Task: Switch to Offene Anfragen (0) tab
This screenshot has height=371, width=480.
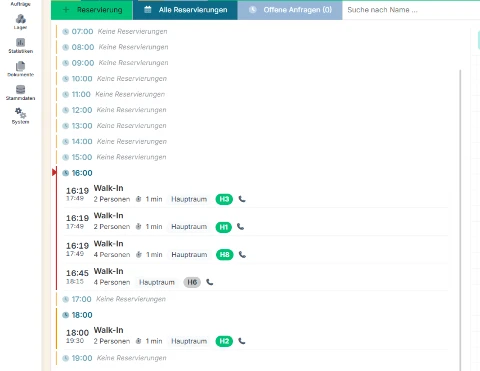Action: tap(290, 10)
